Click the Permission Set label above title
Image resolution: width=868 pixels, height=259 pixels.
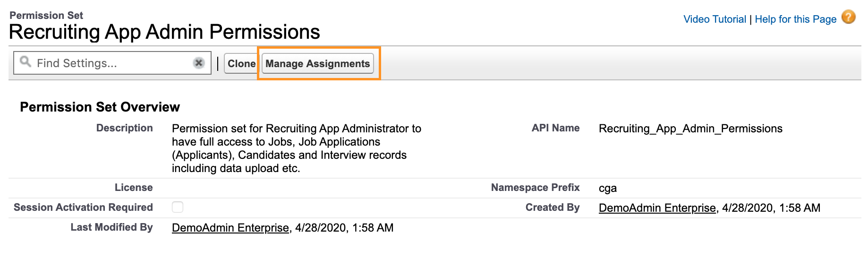pos(46,16)
